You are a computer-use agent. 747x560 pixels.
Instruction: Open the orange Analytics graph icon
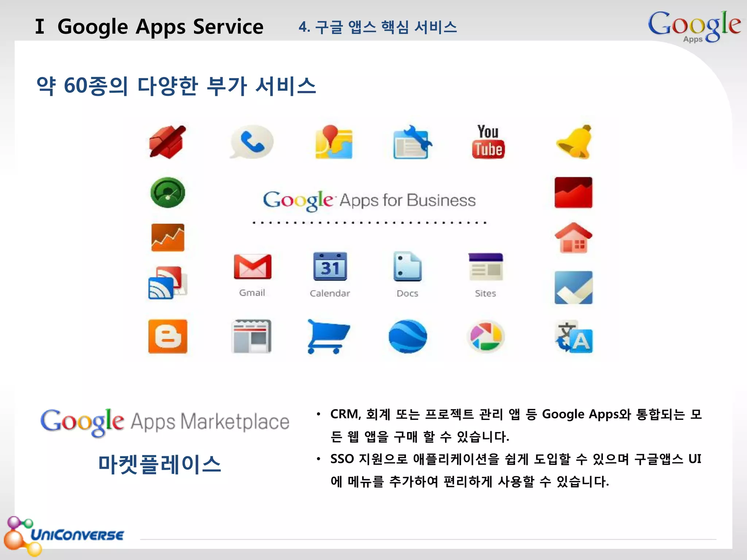point(168,237)
